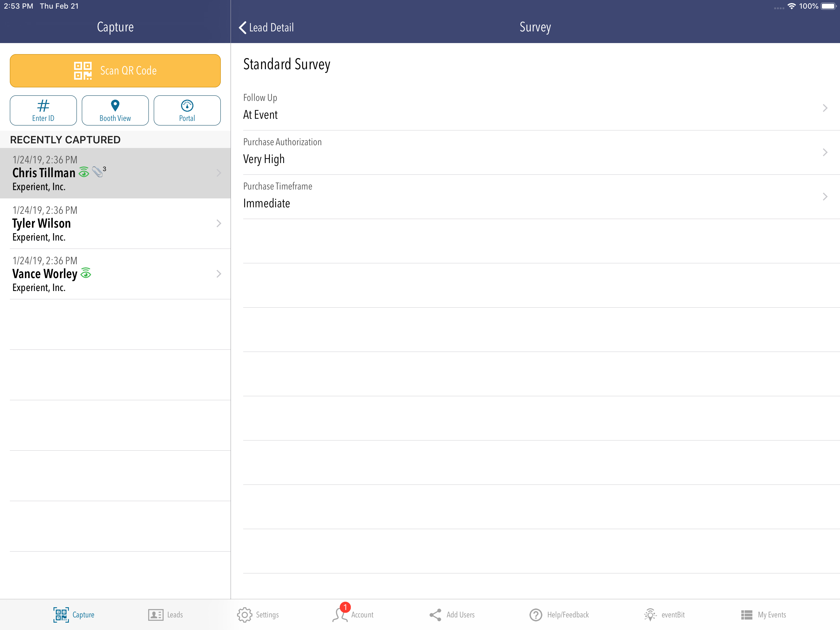The height and width of the screenshot is (630, 840).
Task: Expand Purchase Authorization options chevron
Action: pos(825,152)
